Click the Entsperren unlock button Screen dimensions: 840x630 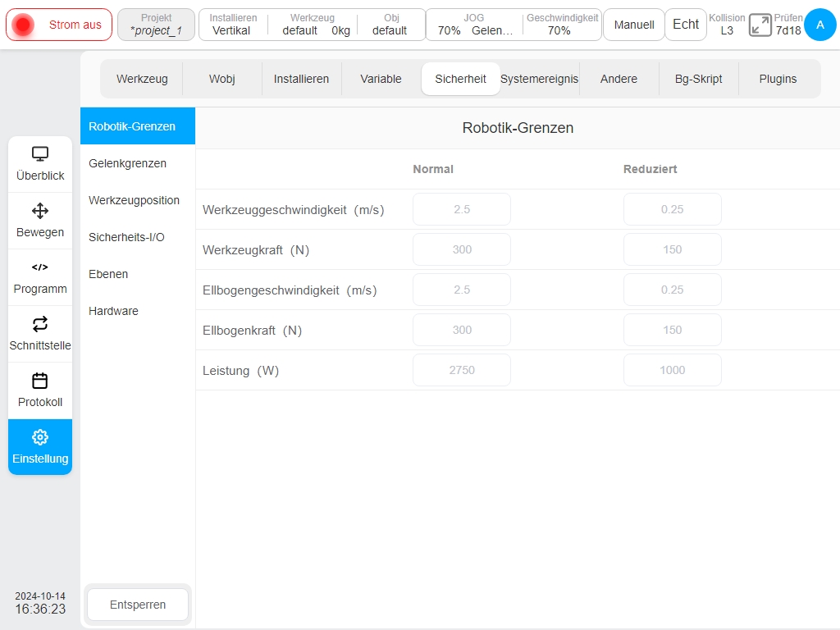pyautogui.click(x=138, y=605)
